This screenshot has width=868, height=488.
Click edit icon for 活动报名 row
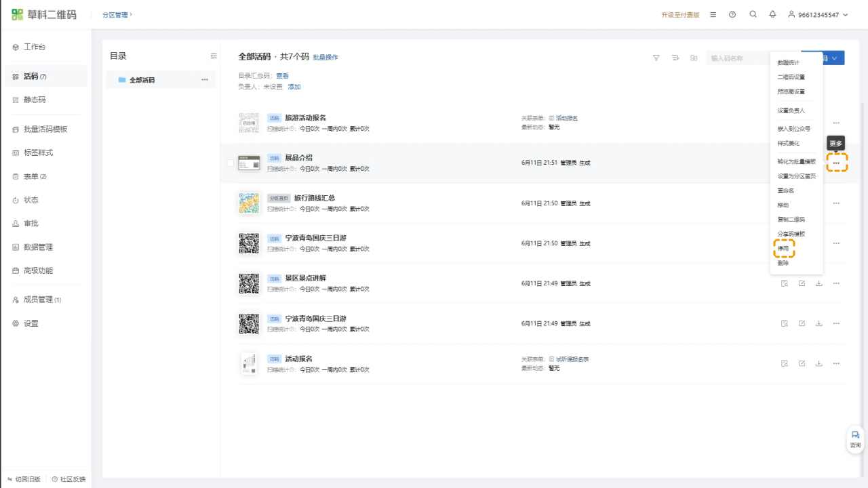tap(802, 364)
